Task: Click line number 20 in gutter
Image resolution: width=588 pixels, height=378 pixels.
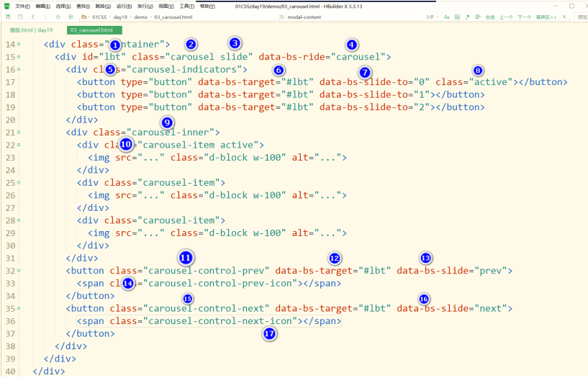Action: click(11, 120)
